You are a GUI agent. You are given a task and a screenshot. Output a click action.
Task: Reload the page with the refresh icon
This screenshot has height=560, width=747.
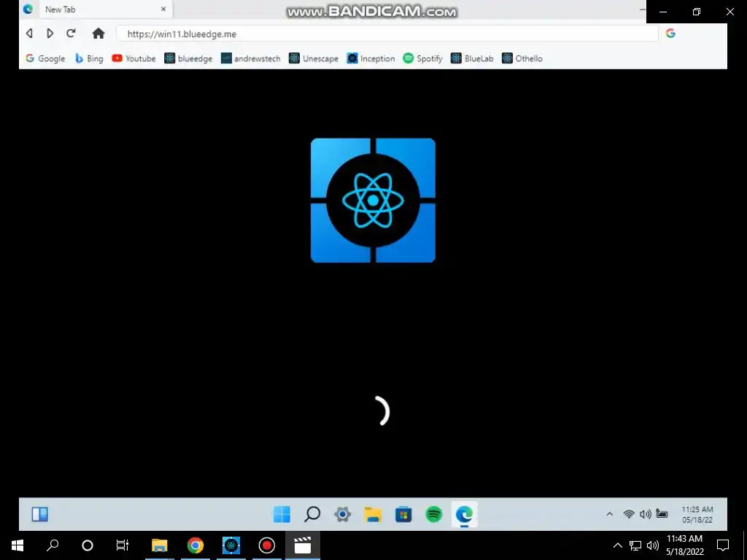[71, 34]
